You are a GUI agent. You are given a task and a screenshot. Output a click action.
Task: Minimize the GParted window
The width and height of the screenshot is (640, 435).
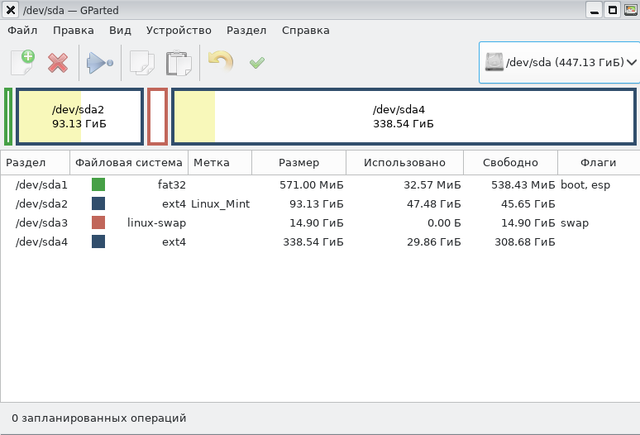pyautogui.click(x=595, y=10)
